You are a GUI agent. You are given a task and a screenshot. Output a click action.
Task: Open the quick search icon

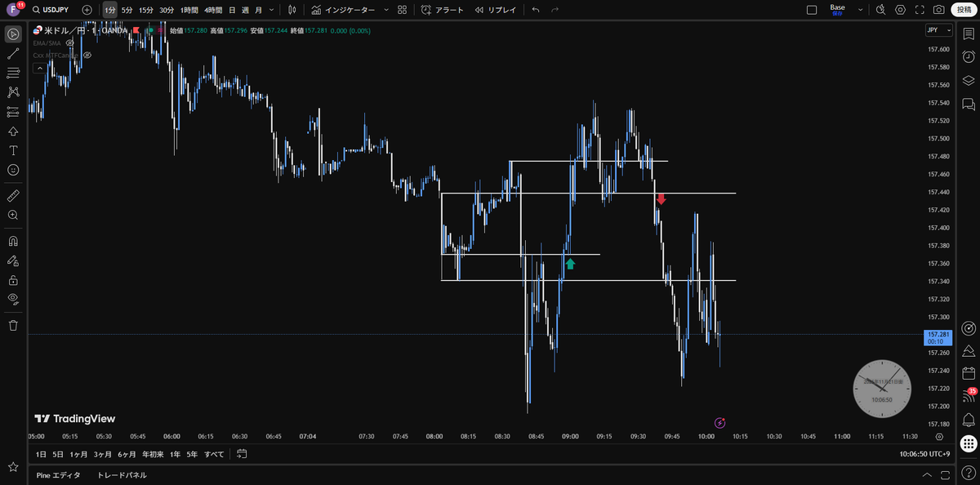[x=880, y=10]
